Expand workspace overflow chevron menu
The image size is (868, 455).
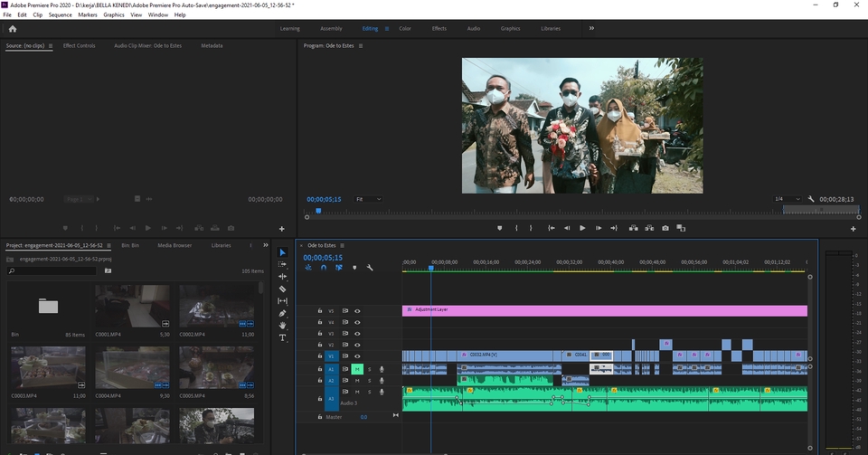point(591,28)
